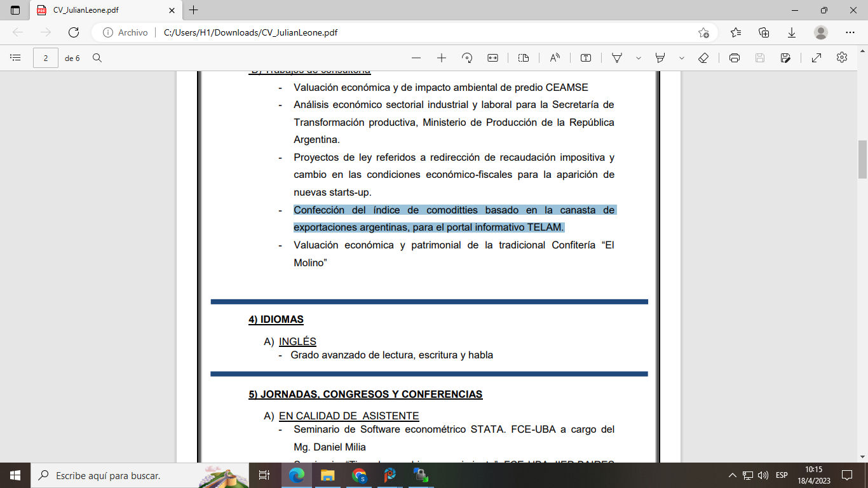Click the '4) IDIOMAS' heading
868x488 pixels.
276,320
